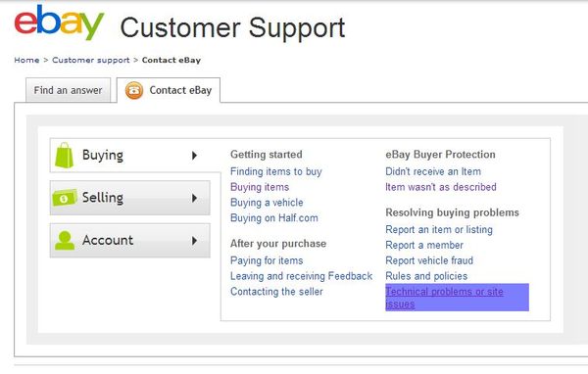Open the Report vehicle fraud link

pos(429,260)
